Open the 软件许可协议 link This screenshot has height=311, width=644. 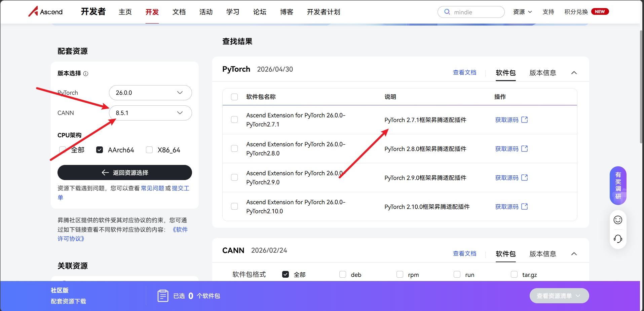click(180, 230)
